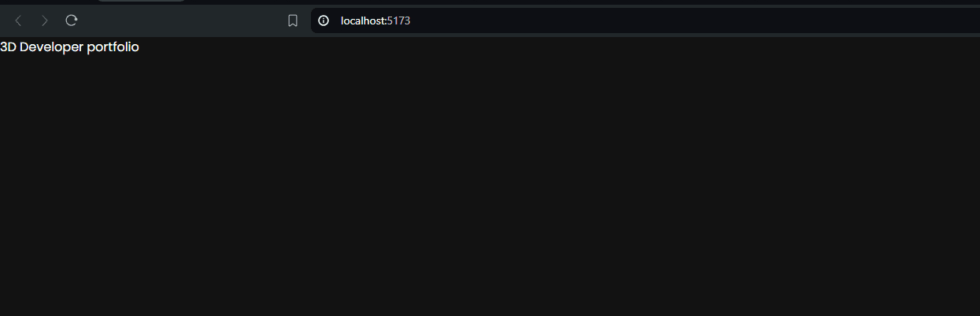Image resolution: width=980 pixels, height=316 pixels.
Task: Click the word "portfolio" on the page
Action: point(113,47)
